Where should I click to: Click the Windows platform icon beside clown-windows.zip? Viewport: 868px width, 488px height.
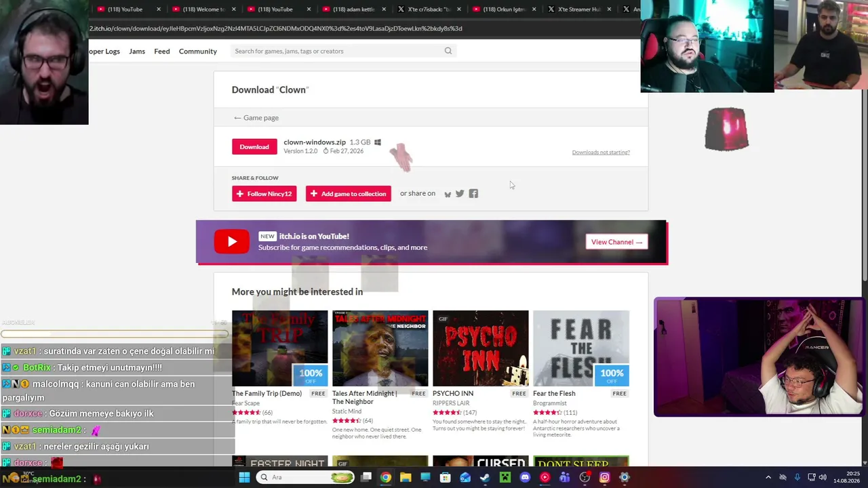point(378,142)
